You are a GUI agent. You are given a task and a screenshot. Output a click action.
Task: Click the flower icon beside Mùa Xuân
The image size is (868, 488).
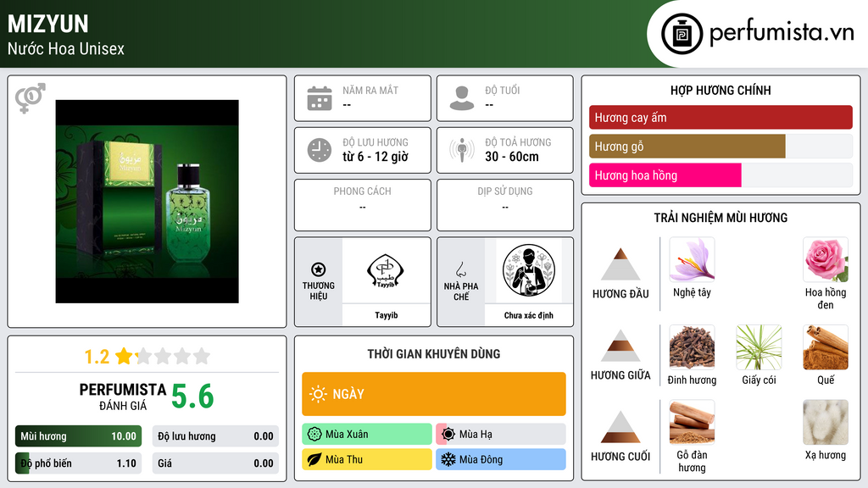tap(314, 435)
